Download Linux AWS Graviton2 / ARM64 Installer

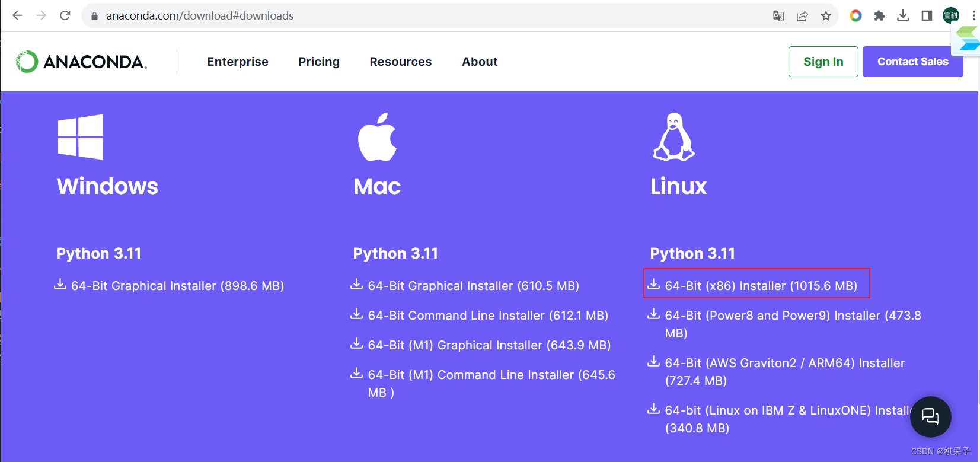coord(785,372)
